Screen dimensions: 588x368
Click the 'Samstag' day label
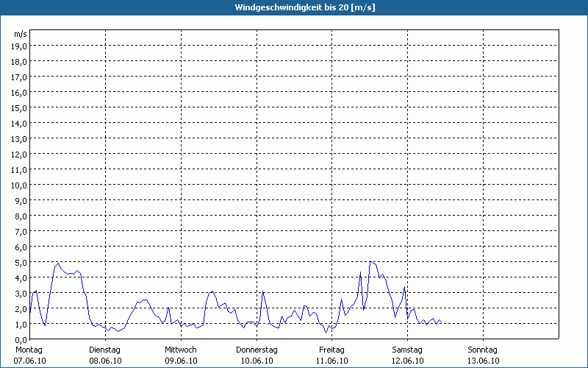(407, 350)
